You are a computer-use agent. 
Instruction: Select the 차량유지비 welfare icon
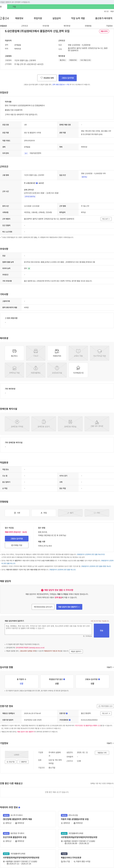[57, 353]
